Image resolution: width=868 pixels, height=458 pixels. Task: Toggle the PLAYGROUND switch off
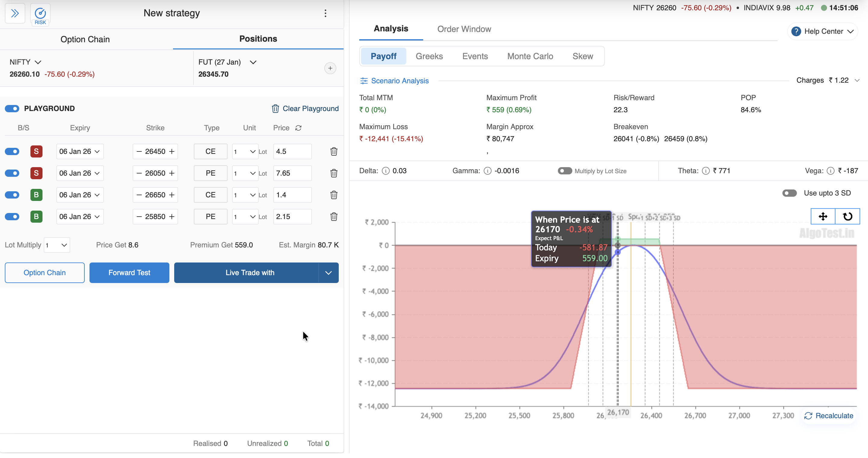(x=12, y=109)
